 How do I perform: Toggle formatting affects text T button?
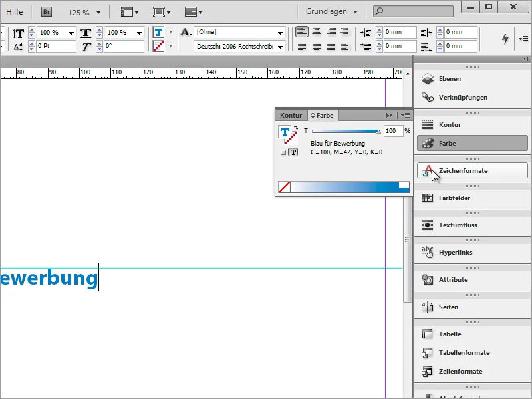click(293, 152)
